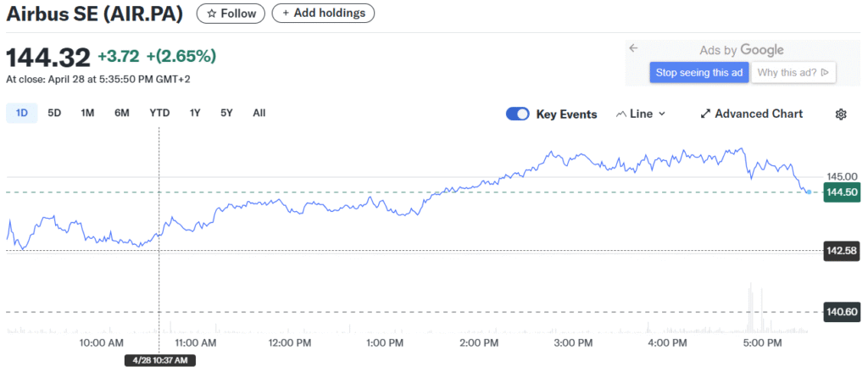The width and height of the screenshot is (868, 378).
Task: Click the 145.00 axis label
Action: tap(842, 176)
